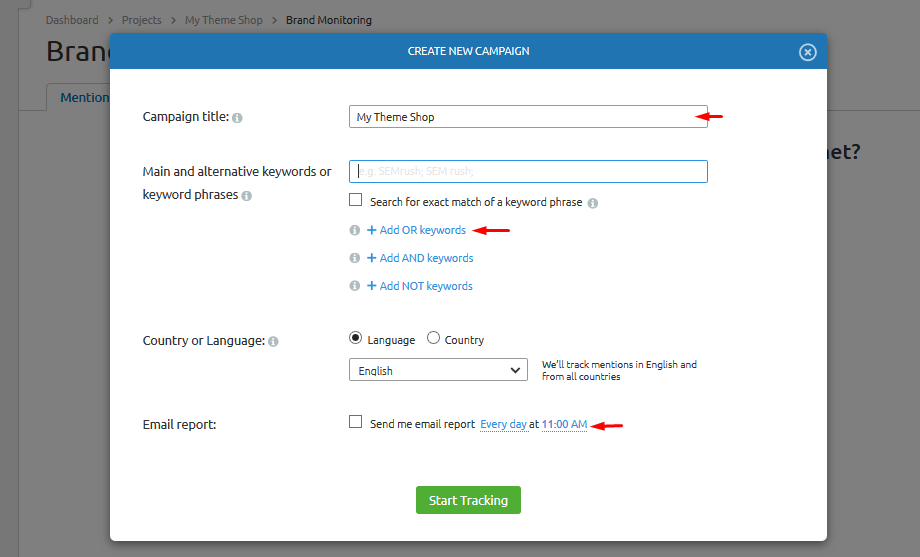
Task: Click info icon next to exact match option
Action: 593,203
